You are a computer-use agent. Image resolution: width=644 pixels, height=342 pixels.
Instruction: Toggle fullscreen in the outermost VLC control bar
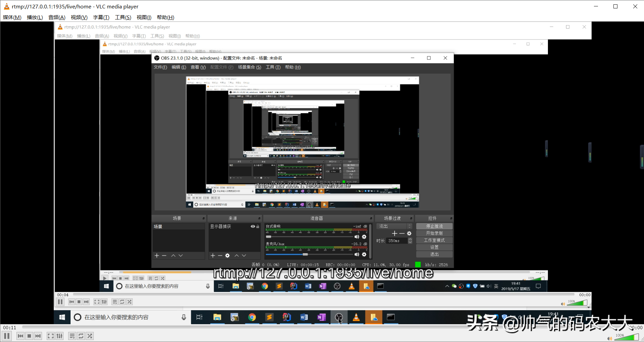[x=50, y=336]
